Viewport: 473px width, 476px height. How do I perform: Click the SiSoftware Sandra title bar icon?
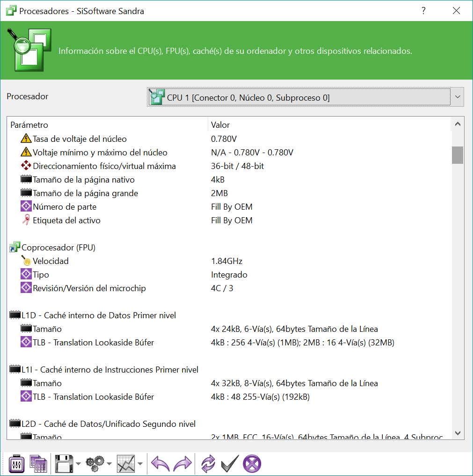(11, 11)
